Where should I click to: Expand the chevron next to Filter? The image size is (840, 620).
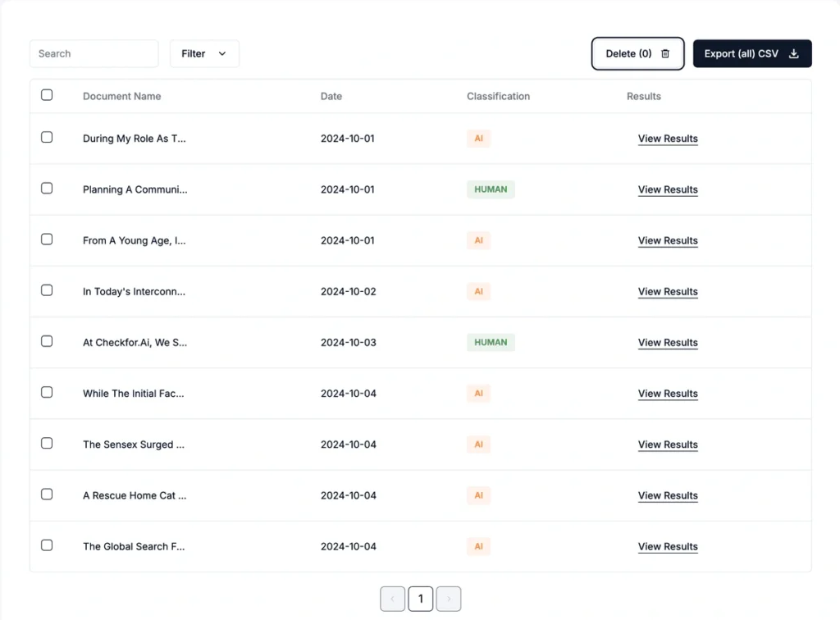pyautogui.click(x=221, y=53)
